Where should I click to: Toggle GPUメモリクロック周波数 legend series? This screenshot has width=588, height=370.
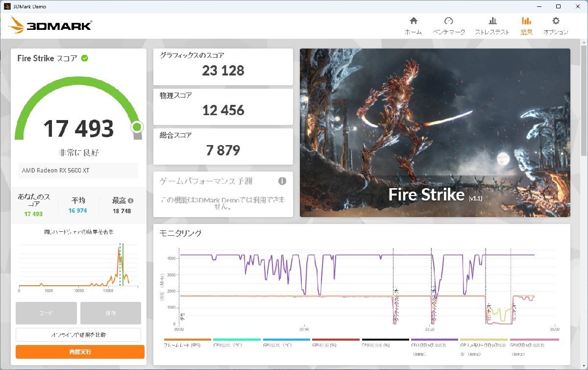coord(484,346)
